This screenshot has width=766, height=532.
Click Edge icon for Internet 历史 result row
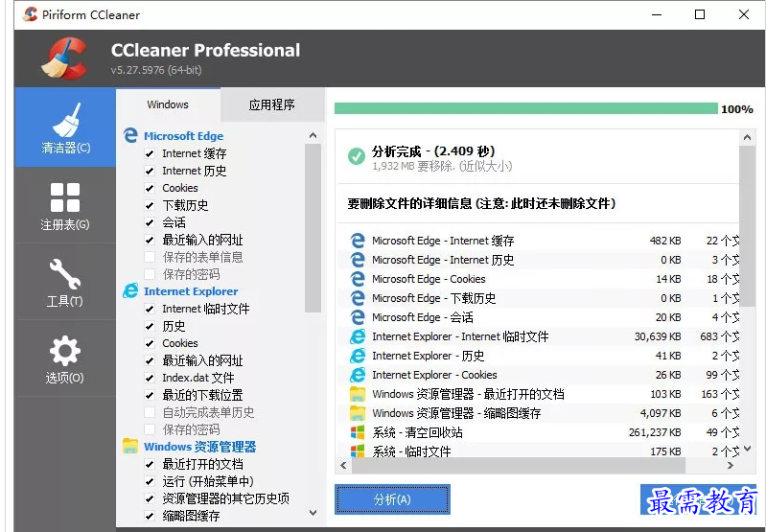click(x=358, y=260)
